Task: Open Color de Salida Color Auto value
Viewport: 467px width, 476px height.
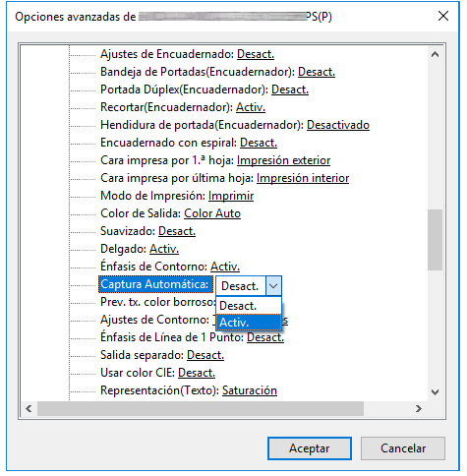Action: pos(212,213)
